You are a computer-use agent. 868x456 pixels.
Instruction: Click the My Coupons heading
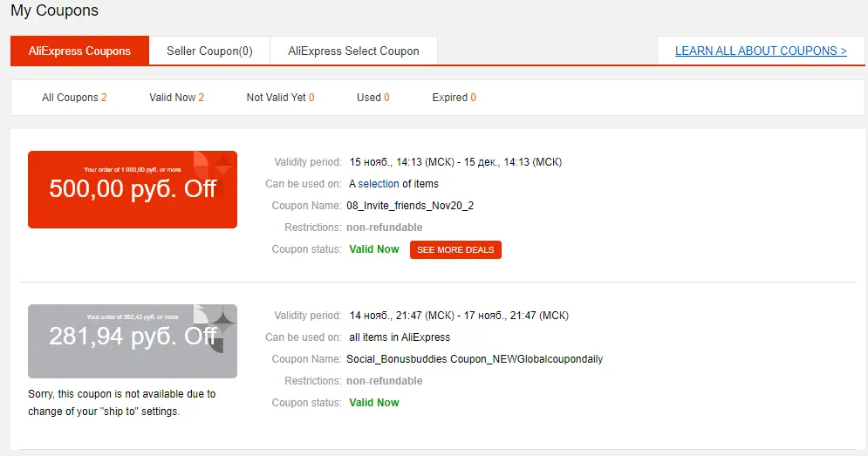(54, 10)
